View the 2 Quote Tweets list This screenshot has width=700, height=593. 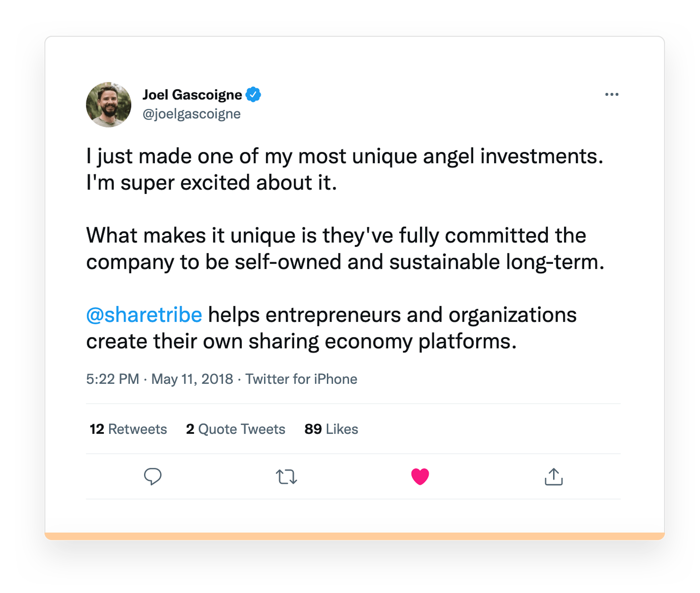pyautogui.click(x=235, y=429)
